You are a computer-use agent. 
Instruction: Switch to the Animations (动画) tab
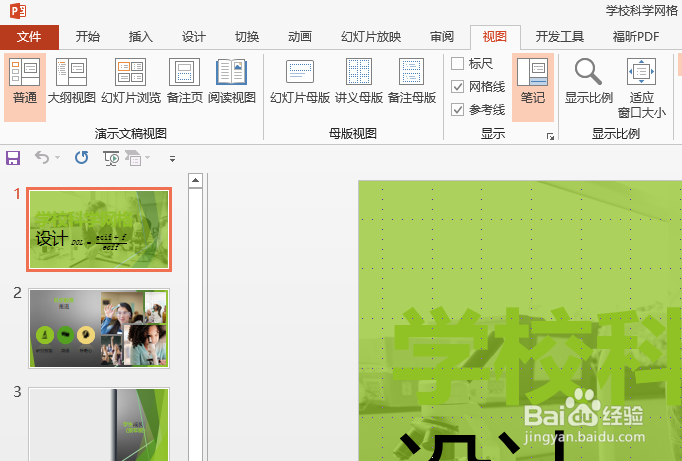[x=300, y=37]
